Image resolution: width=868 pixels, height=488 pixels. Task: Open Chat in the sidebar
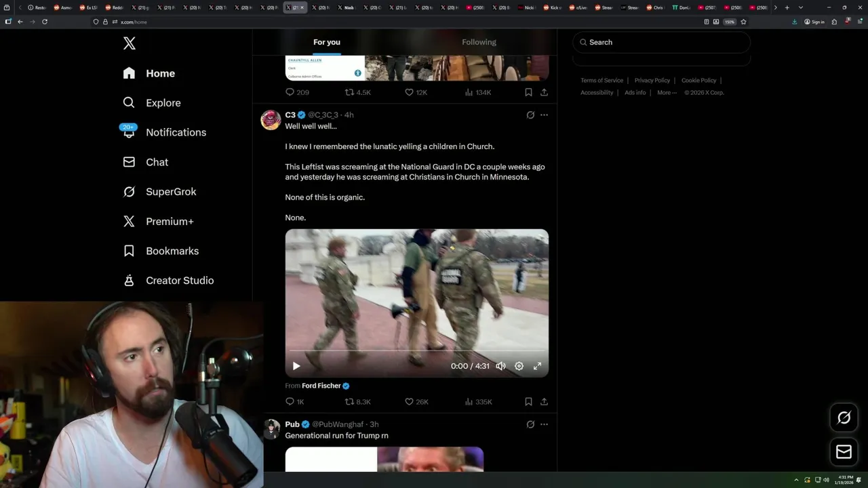coord(146,162)
